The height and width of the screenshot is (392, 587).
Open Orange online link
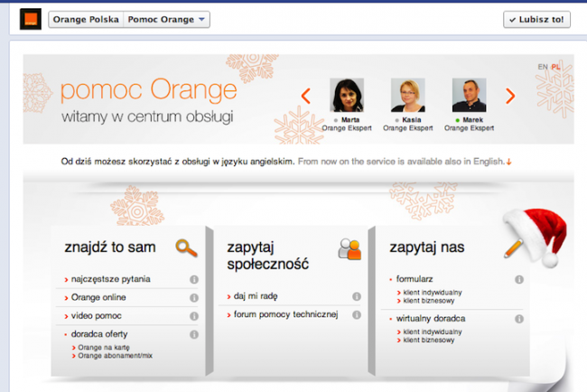coord(98,297)
